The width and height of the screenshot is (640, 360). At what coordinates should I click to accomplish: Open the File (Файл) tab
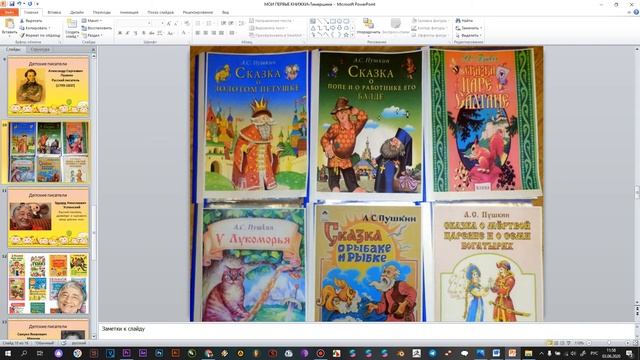(x=9, y=12)
